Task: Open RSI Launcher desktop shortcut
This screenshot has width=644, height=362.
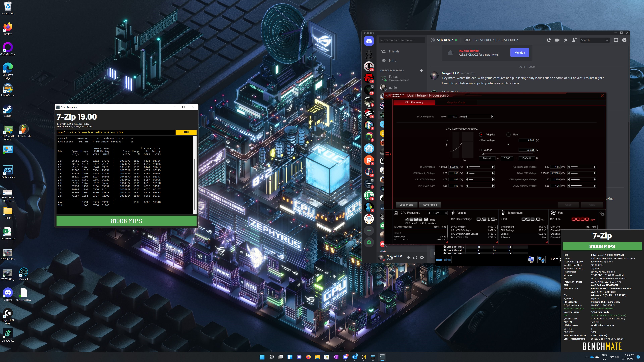Action: pos(8,172)
